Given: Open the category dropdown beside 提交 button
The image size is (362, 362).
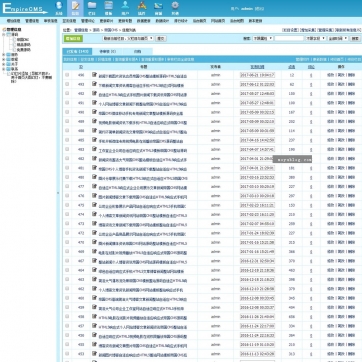Looking at the screenshot, I should (128, 38).
